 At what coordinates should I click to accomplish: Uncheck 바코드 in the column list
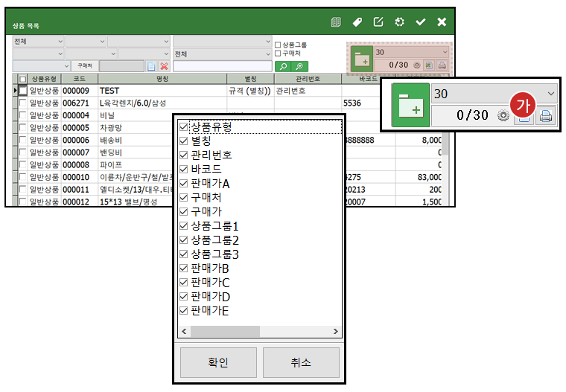[184, 169]
